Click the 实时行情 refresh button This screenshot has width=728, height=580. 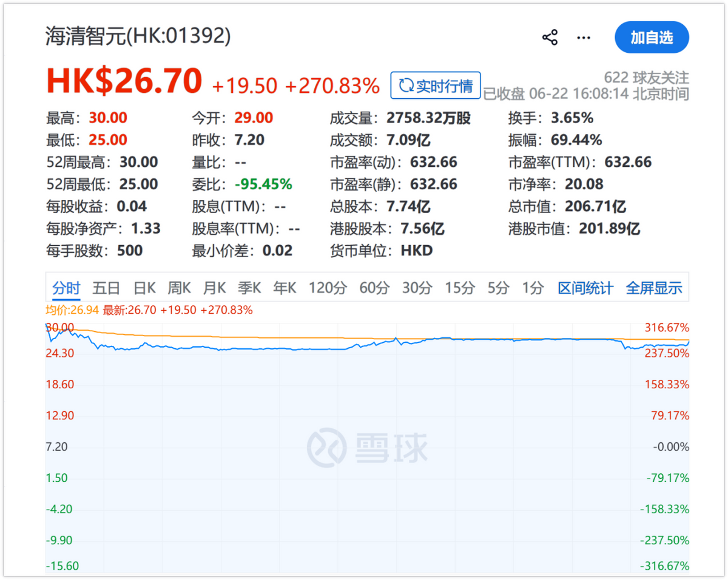[436, 86]
